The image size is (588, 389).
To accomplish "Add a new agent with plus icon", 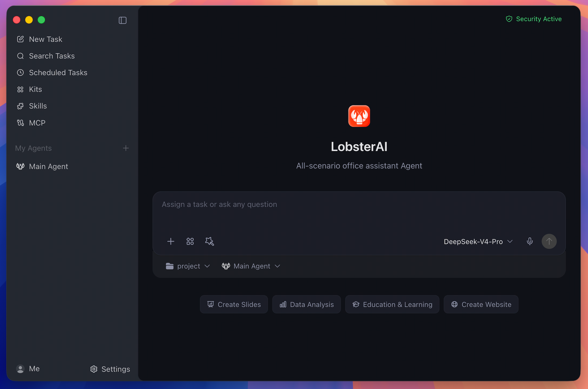I will 126,148.
